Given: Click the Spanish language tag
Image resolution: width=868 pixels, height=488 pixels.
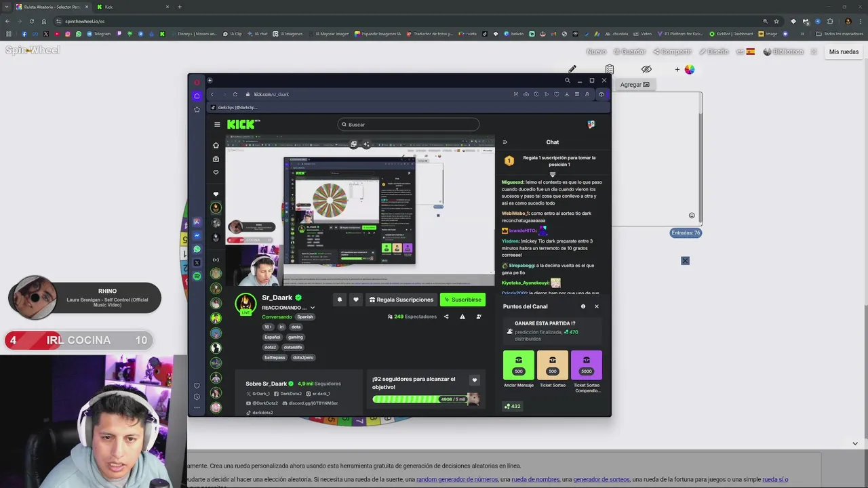Looking at the screenshot, I should coord(305,317).
